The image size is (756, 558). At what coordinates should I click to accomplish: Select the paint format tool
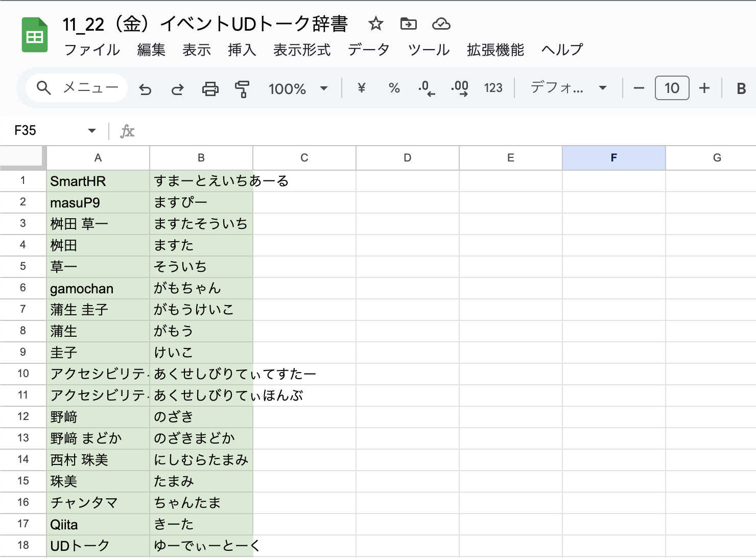242,88
